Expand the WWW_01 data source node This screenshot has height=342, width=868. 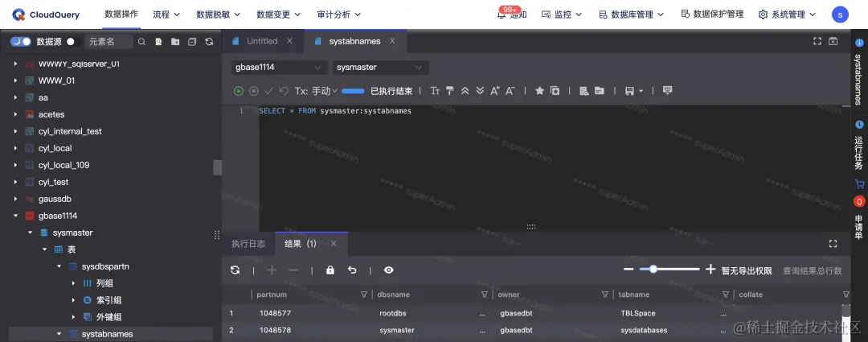(15, 80)
